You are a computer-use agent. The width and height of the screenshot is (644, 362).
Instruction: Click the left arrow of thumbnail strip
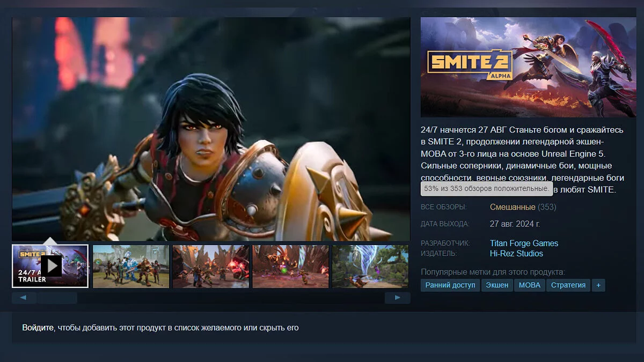(24, 298)
